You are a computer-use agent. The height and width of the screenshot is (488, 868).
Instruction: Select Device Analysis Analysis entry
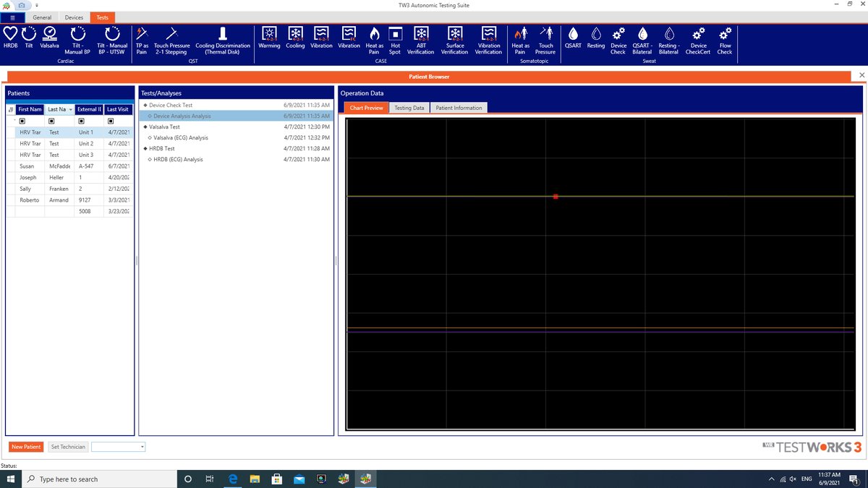(237, 116)
